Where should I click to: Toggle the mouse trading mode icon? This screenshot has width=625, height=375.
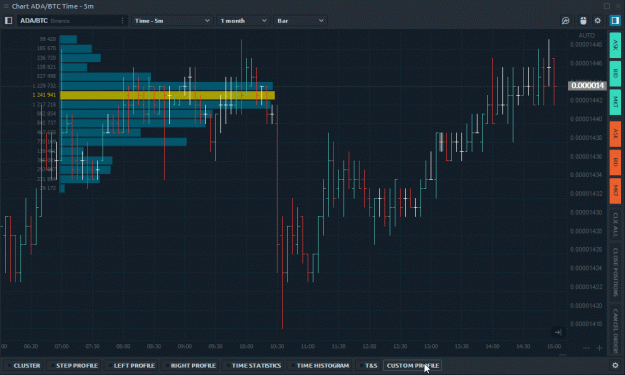click(583, 21)
